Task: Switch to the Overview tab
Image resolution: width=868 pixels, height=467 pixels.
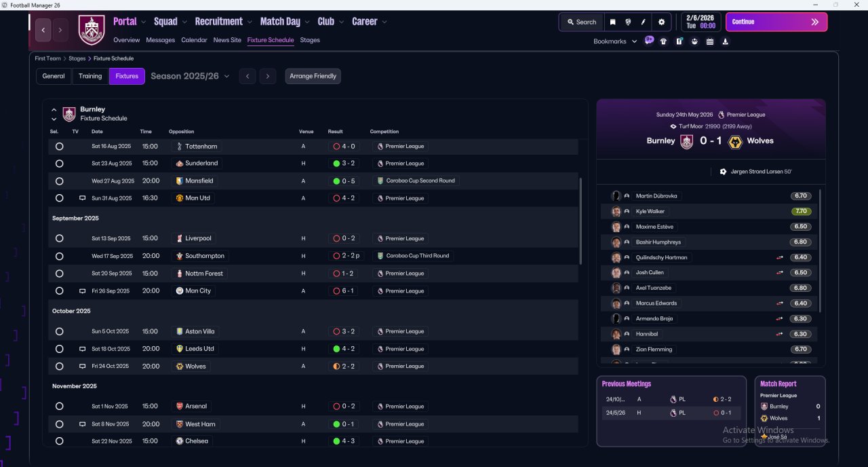Action: (127, 40)
